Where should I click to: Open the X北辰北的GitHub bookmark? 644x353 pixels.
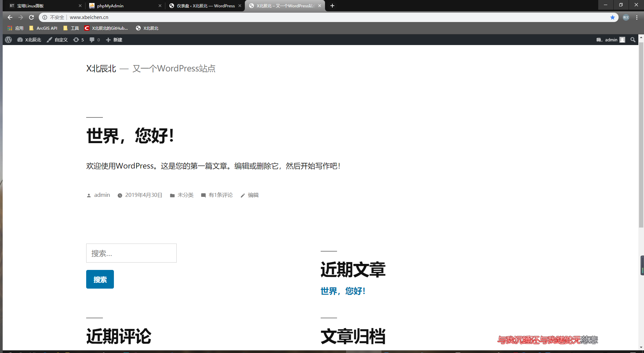click(106, 28)
